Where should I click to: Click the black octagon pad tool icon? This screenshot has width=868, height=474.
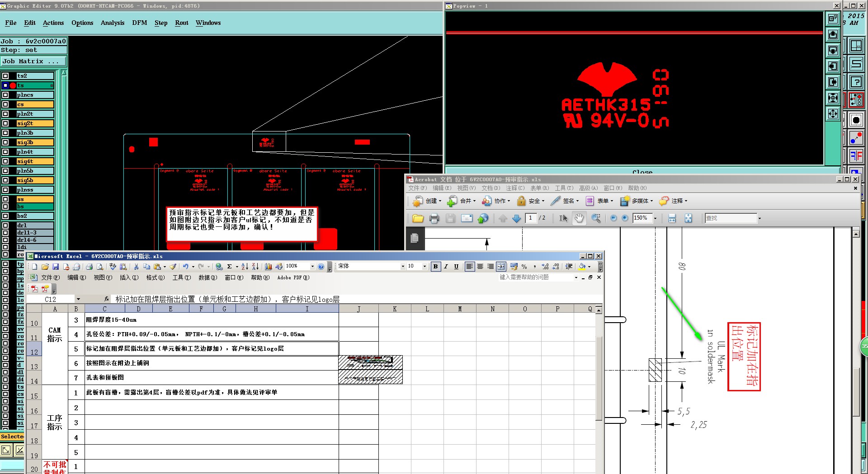[x=856, y=120]
